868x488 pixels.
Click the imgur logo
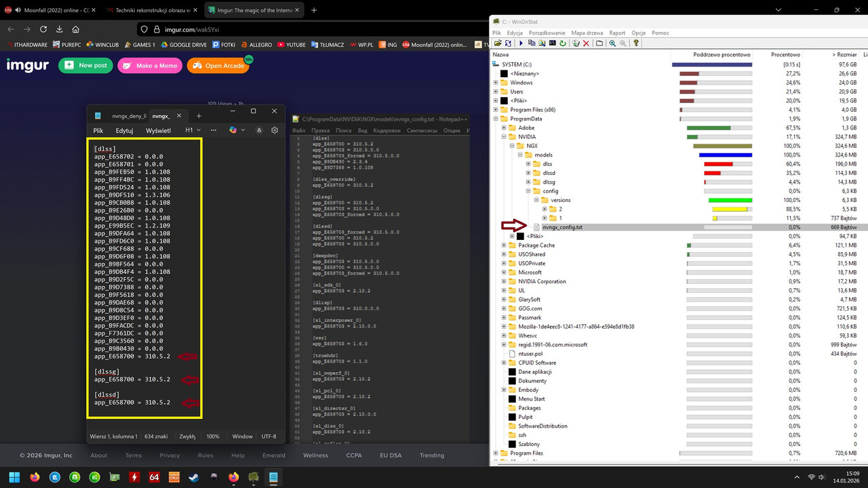tap(28, 65)
